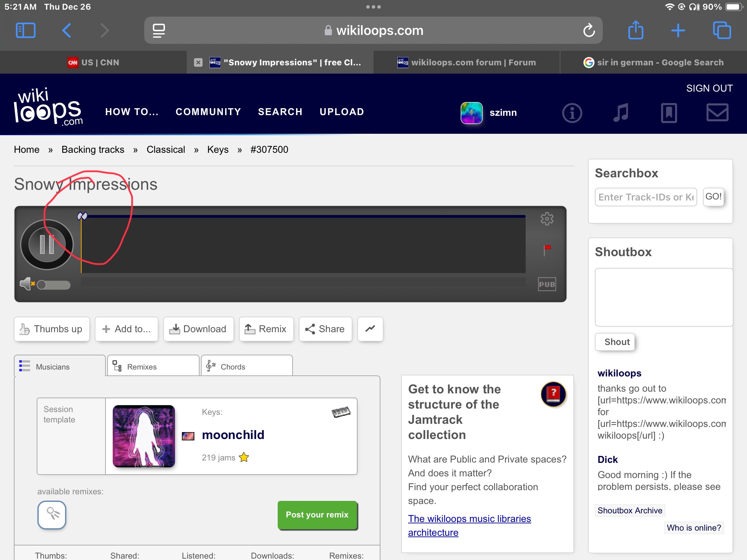Image resolution: width=747 pixels, height=560 pixels.
Task: Open the statistics trend icon button
Action: click(x=370, y=329)
